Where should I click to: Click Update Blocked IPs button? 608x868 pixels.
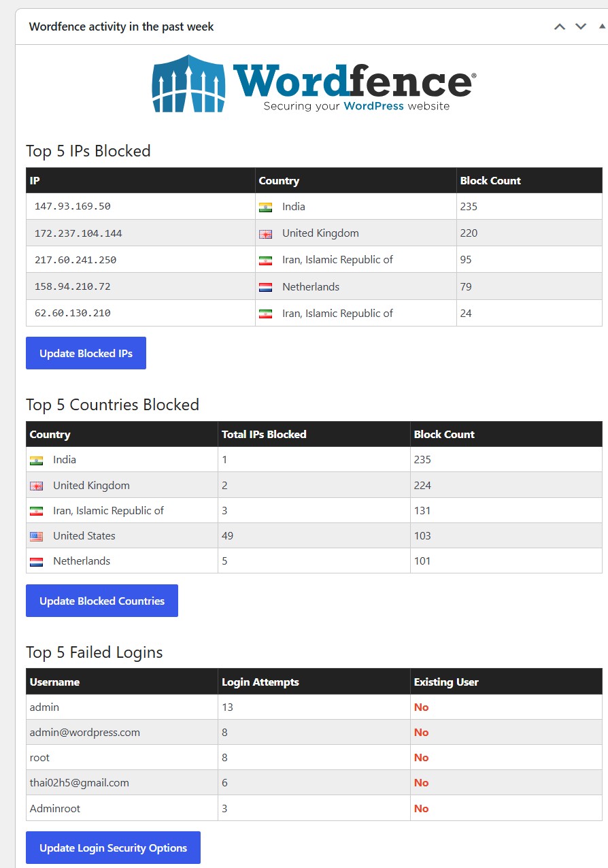point(86,353)
